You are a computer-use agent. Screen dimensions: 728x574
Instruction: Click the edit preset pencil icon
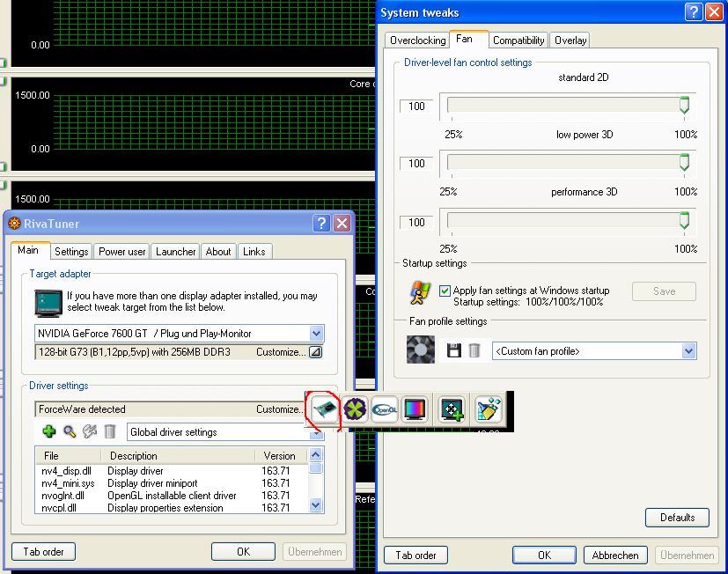coord(90,431)
